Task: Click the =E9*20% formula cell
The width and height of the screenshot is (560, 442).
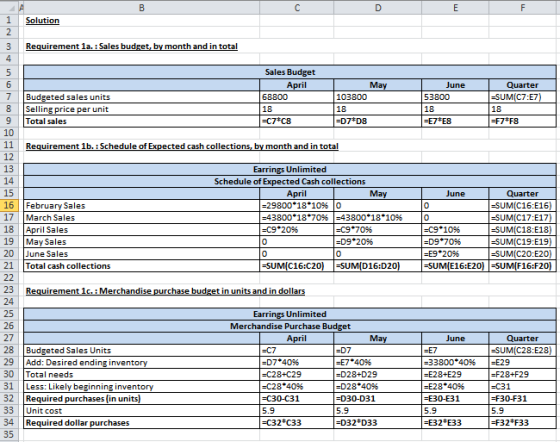Action: pos(455,254)
